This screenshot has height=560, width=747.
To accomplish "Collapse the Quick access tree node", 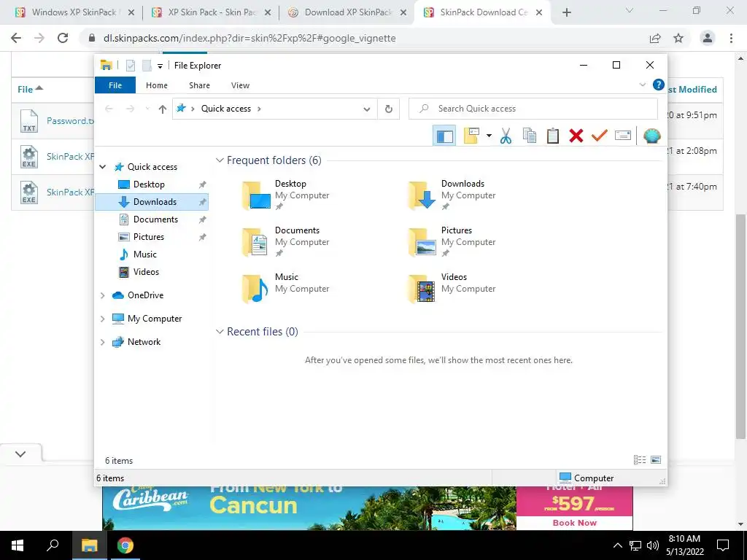I will [x=102, y=167].
